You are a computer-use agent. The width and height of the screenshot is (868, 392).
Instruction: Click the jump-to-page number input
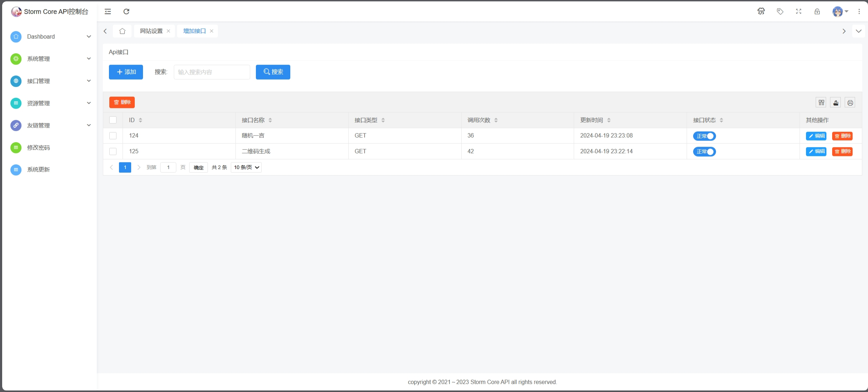pyautogui.click(x=168, y=167)
